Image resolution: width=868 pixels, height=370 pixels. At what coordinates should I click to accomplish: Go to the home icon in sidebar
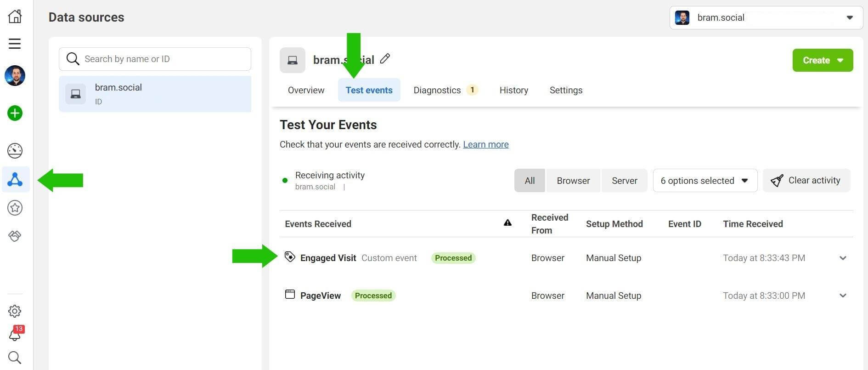coord(15,17)
